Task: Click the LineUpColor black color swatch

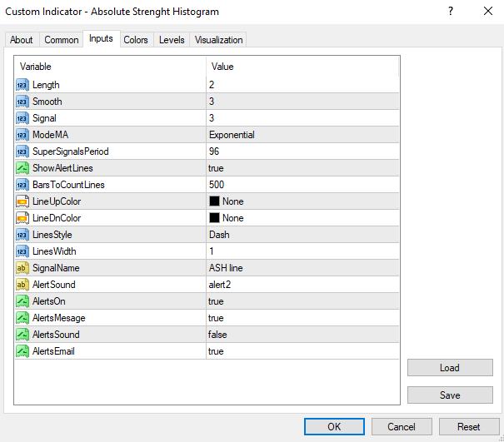Action: click(214, 201)
